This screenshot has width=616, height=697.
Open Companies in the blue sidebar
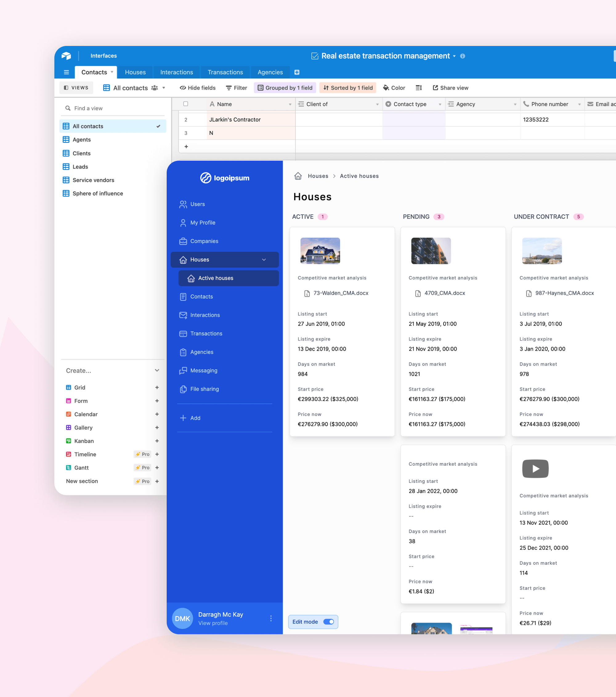click(x=204, y=241)
